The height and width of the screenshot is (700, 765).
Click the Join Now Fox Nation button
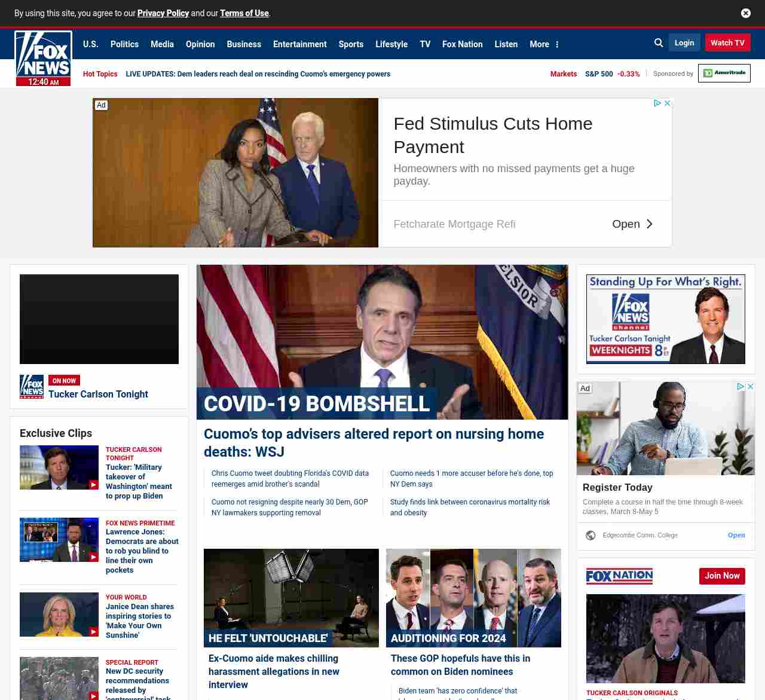722,576
